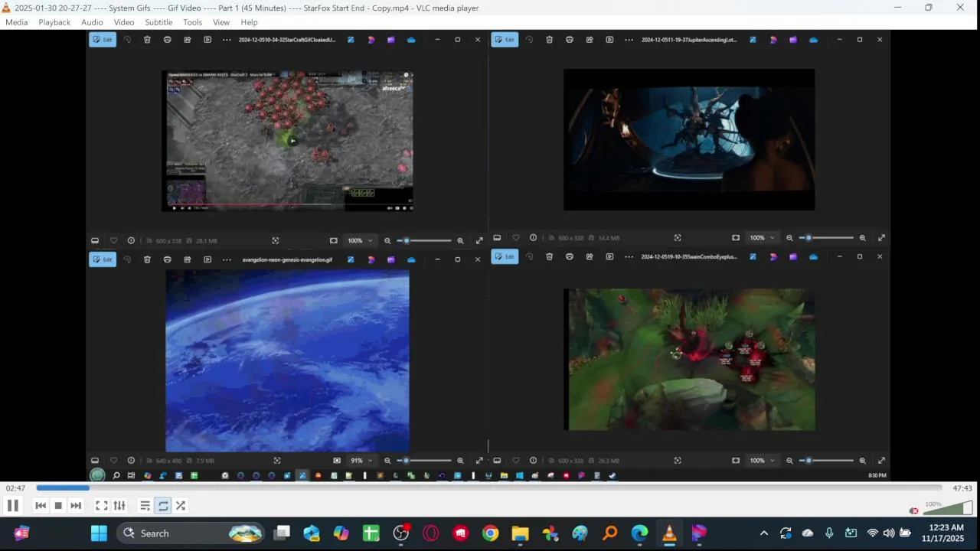
Task: Open zoom dropdown in StarCraft gif window
Action: (x=360, y=240)
